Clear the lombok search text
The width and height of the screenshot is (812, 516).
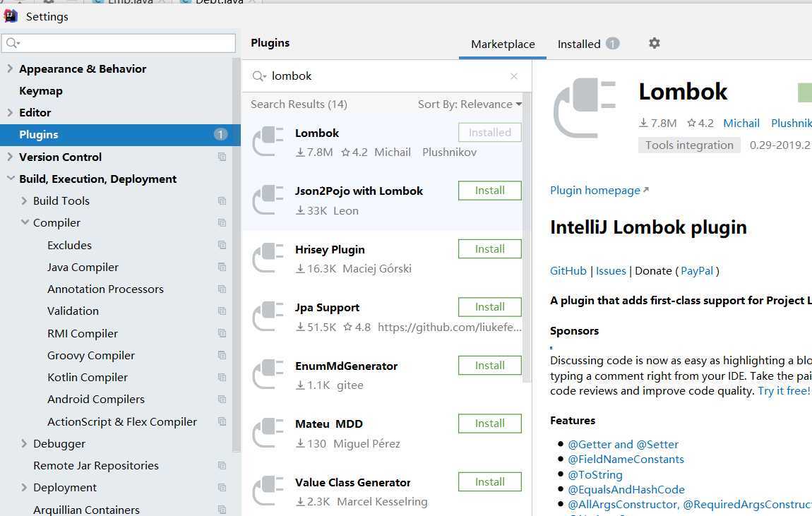click(x=514, y=76)
